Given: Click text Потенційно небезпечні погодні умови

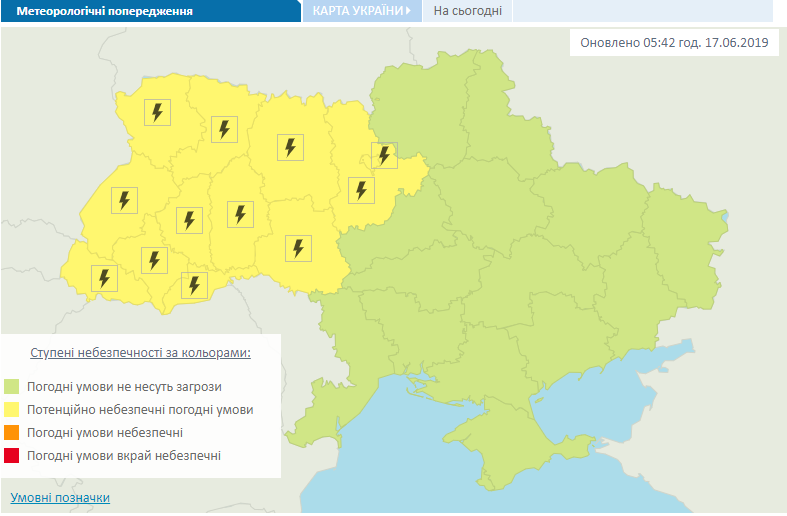Looking at the screenshot, I should pyautogui.click(x=140, y=410).
